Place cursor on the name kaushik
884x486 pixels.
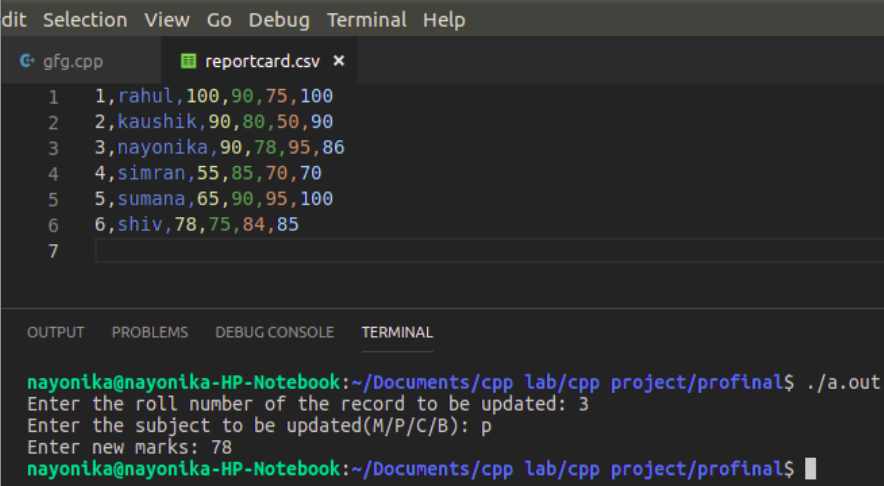point(157,122)
